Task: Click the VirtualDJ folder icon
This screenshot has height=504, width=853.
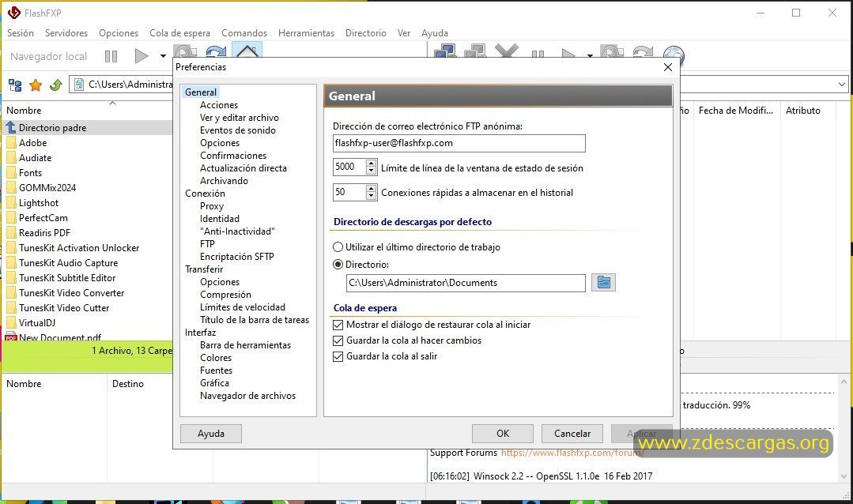Action: (x=11, y=322)
